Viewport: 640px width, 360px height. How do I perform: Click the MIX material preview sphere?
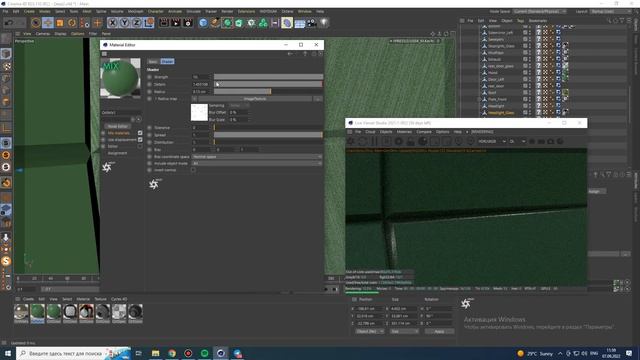120,78
